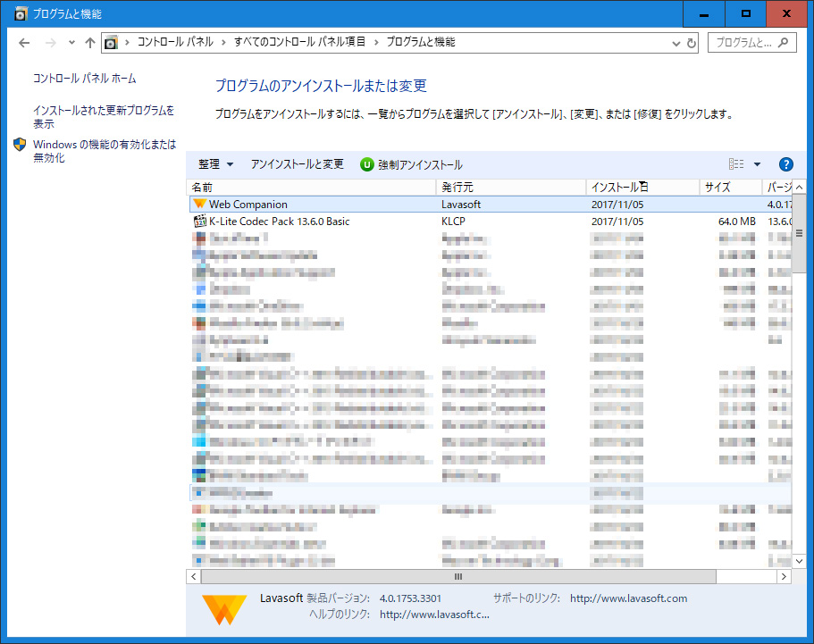Click the shield icon beside Windows の機能
Viewport: 814px width, 644px height.
coord(20,145)
